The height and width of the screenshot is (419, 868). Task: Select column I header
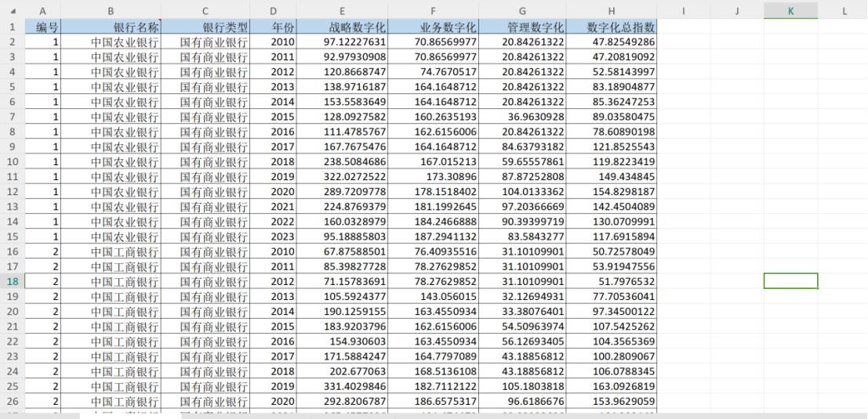(684, 10)
